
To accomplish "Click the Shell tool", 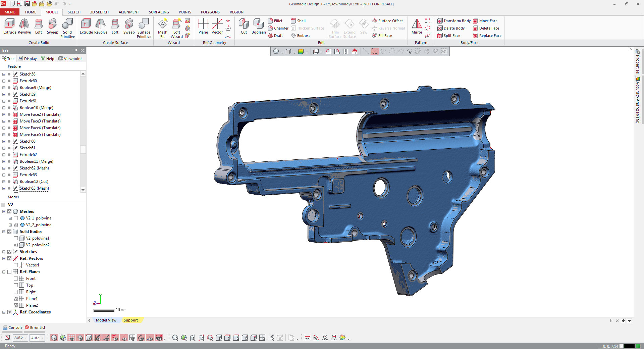I will point(298,21).
